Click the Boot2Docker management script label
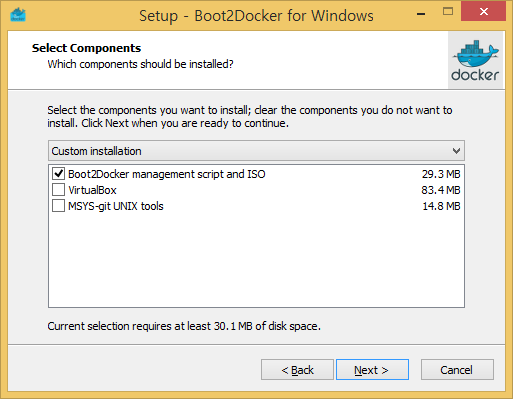The image size is (513, 399). point(167,174)
